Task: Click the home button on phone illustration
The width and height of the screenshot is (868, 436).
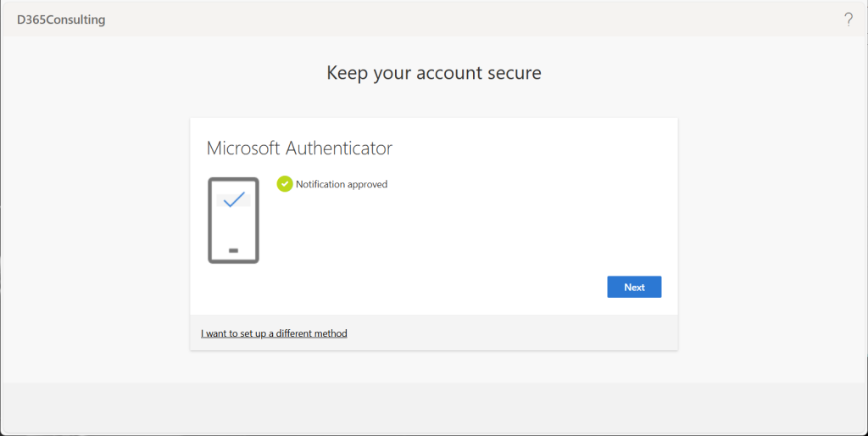Action: point(233,250)
